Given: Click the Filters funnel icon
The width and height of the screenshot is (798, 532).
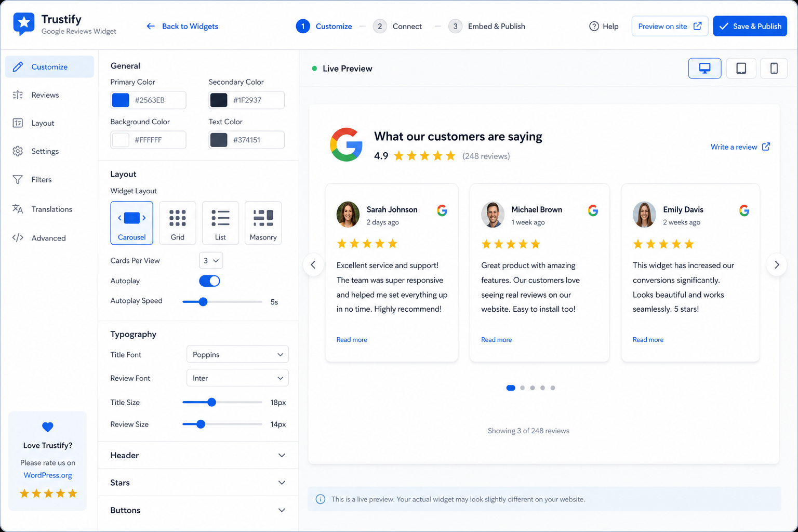Looking at the screenshot, I should tap(18, 179).
